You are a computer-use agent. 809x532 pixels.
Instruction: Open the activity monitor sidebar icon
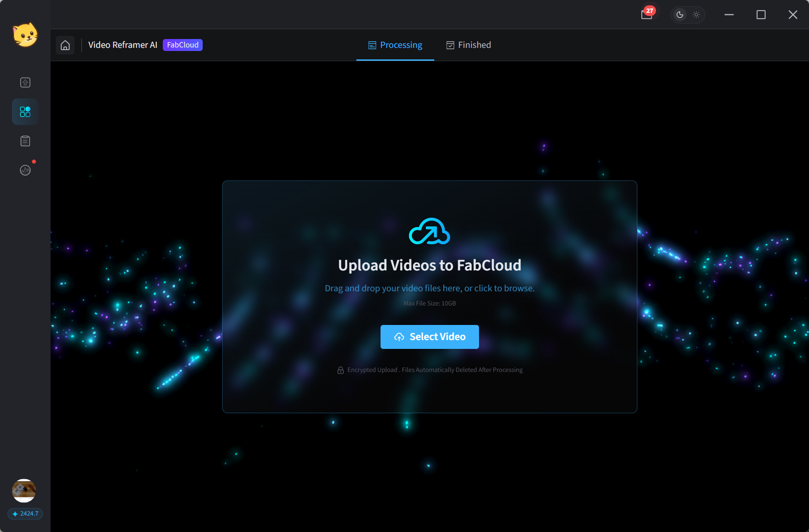(25, 170)
